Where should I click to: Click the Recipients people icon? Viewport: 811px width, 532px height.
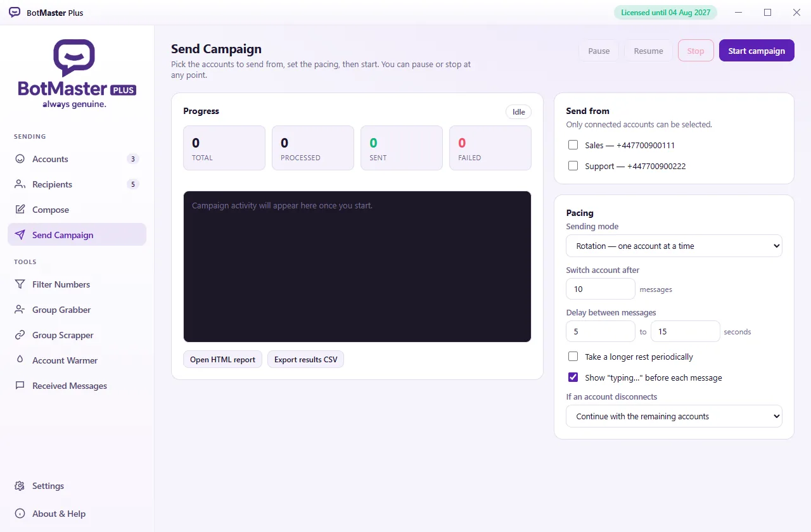click(x=20, y=184)
